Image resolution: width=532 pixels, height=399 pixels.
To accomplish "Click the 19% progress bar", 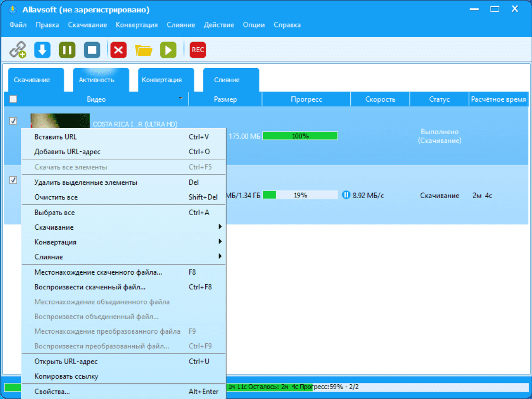I will point(300,195).
